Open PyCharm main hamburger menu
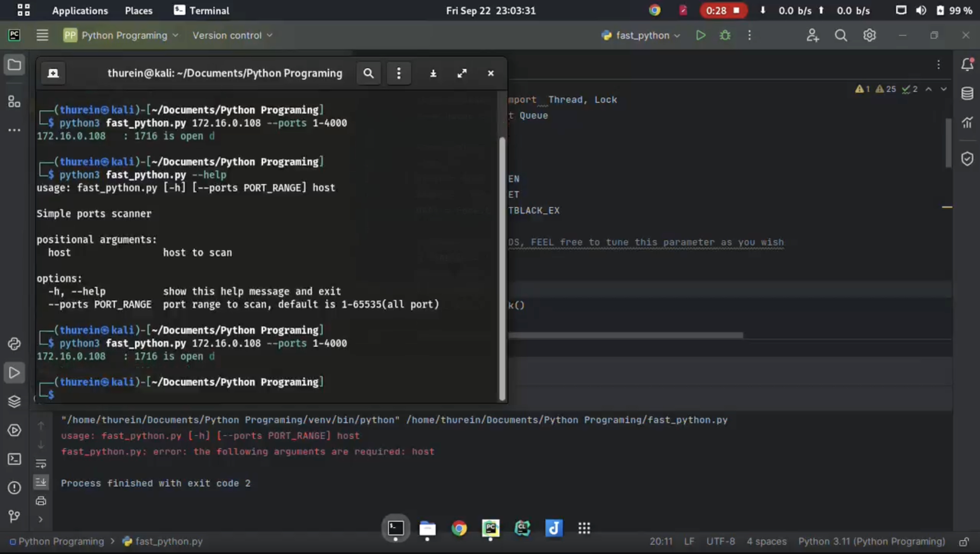 [x=42, y=35]
